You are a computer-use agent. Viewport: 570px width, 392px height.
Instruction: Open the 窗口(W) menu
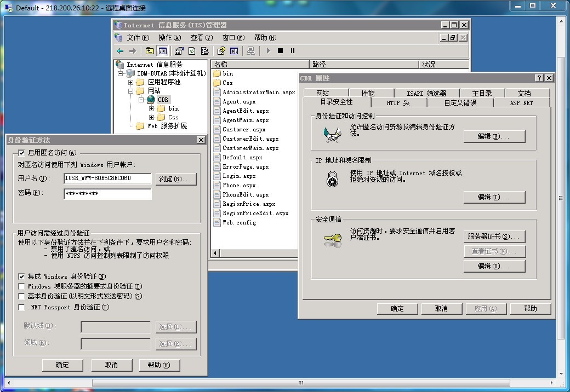coord(233,38)
